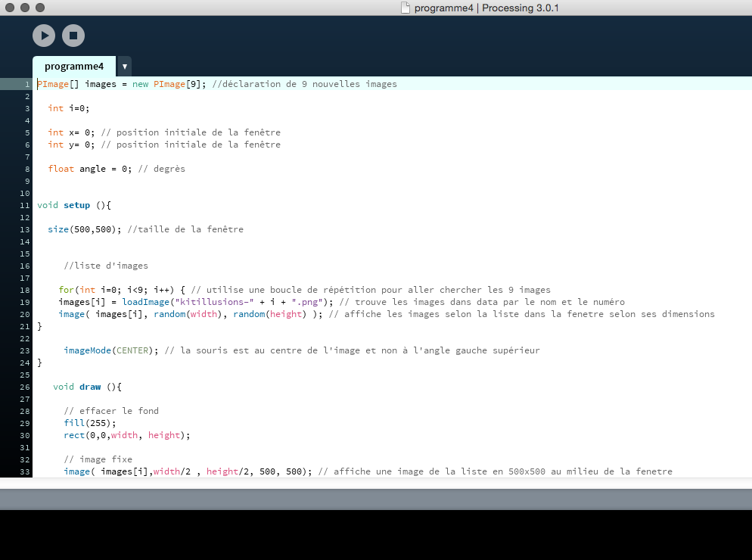752x560 pixels.
Task: Click the 'int x= 0;' declaration
Action: coord(71,132)
